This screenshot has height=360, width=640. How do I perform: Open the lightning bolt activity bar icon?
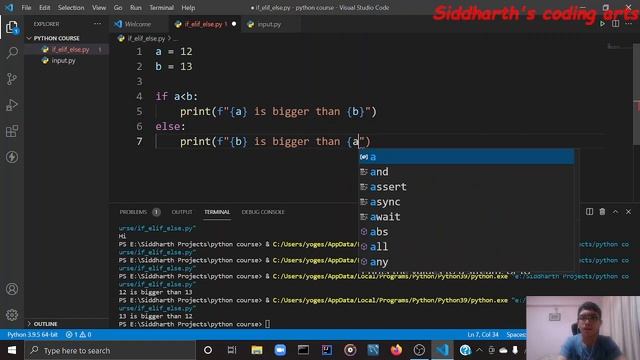12,157
